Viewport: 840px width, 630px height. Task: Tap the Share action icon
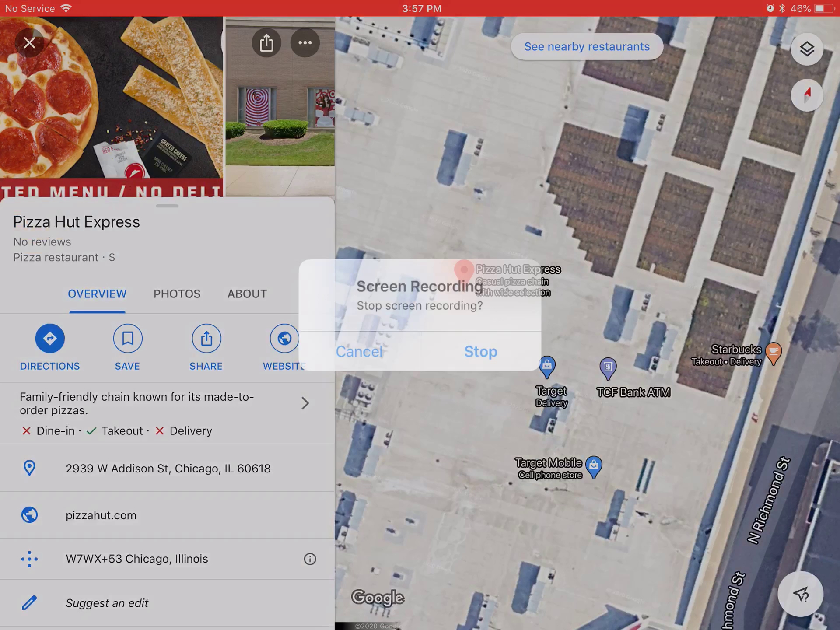point(206,339)
